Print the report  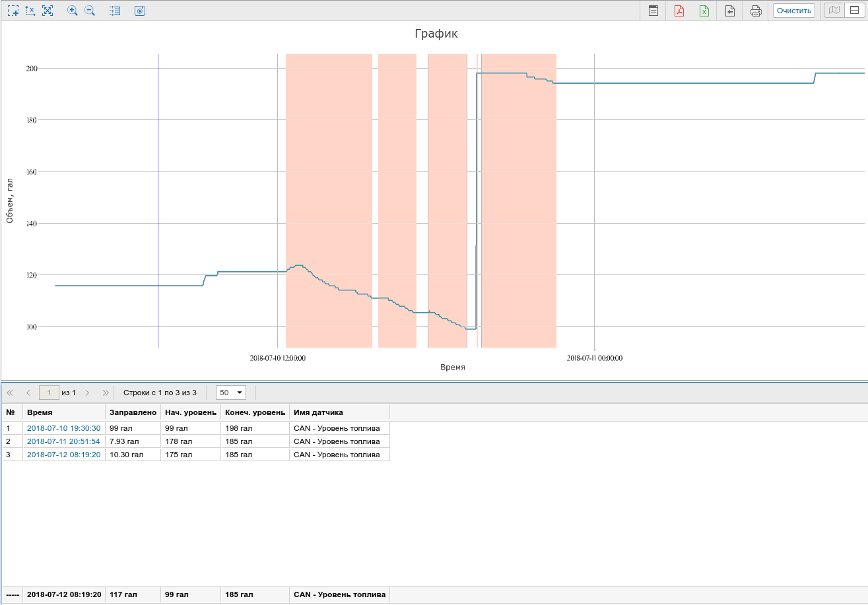click(x=756, y=11)
